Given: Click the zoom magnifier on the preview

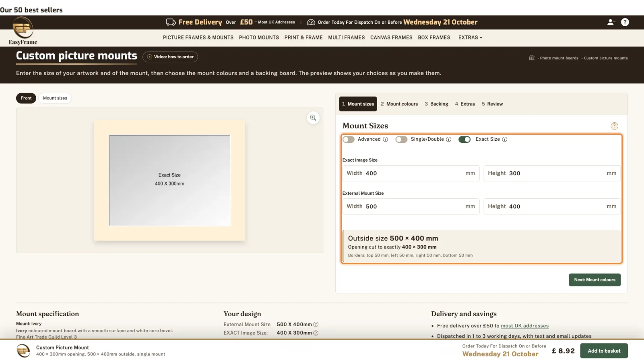Looking at the screenshot, I should coord(313,118).
